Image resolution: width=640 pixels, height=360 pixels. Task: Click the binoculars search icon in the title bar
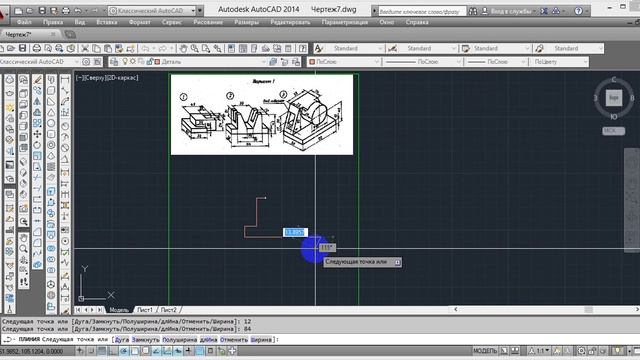point(473,11)
